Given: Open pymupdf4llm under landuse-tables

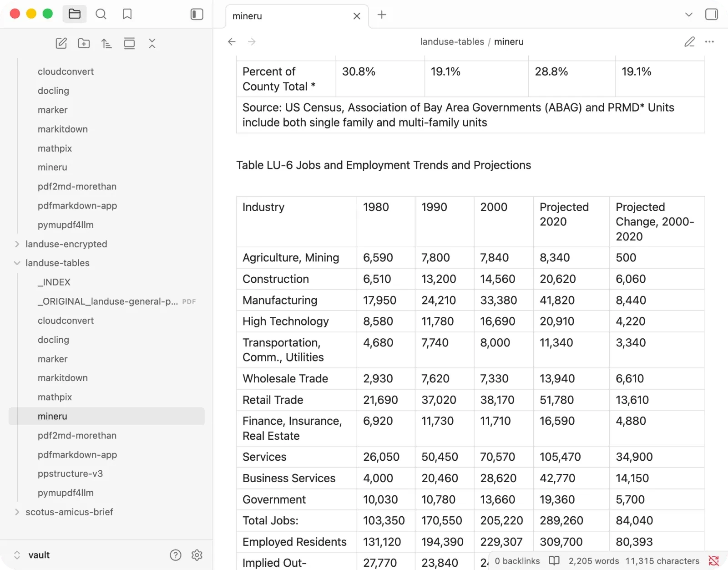Looking at the screenshot, I should (66, 493).
